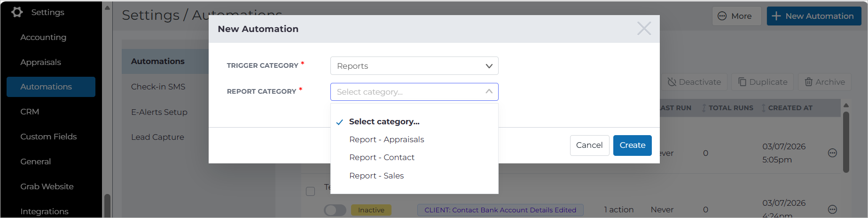Open CRM settings in sidebar
The image size is (868, 218).
point(30,112)
